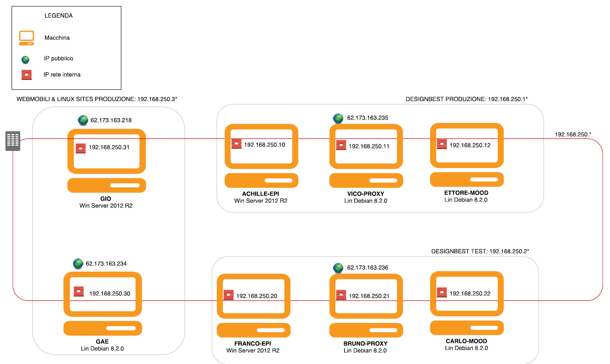
Task: Select red network icon beside 192.168.250.22
Action: click(x=442, y=292)
